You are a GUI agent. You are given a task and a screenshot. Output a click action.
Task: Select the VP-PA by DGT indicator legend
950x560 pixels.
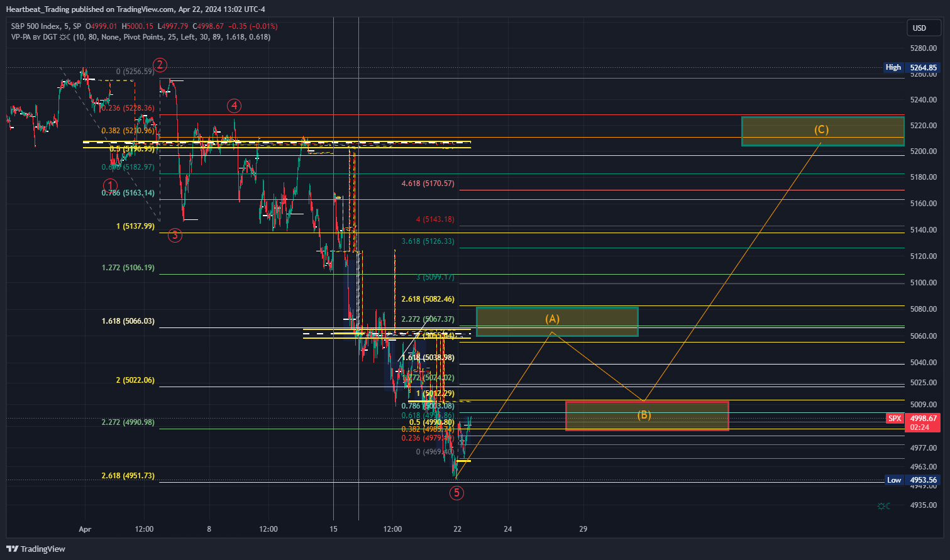(141, 37)
